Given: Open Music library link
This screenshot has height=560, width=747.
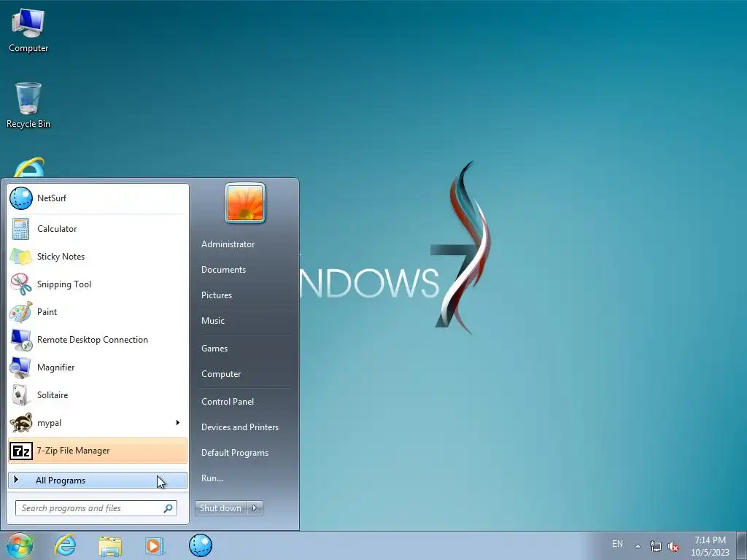Looking at the screenshot, I should tap(212, 321).
